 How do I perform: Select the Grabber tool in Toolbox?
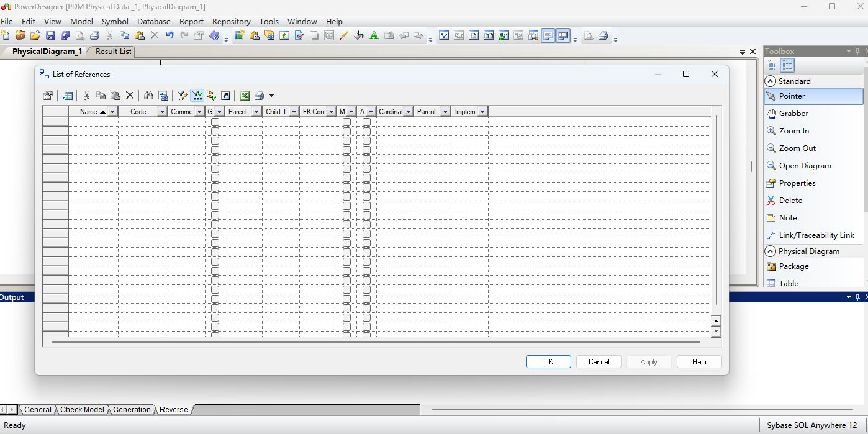(793, 114)
